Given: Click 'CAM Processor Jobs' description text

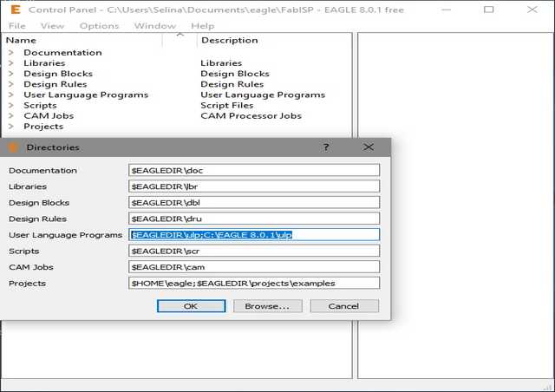Looking at the screenshot, I should click(251, 116).
